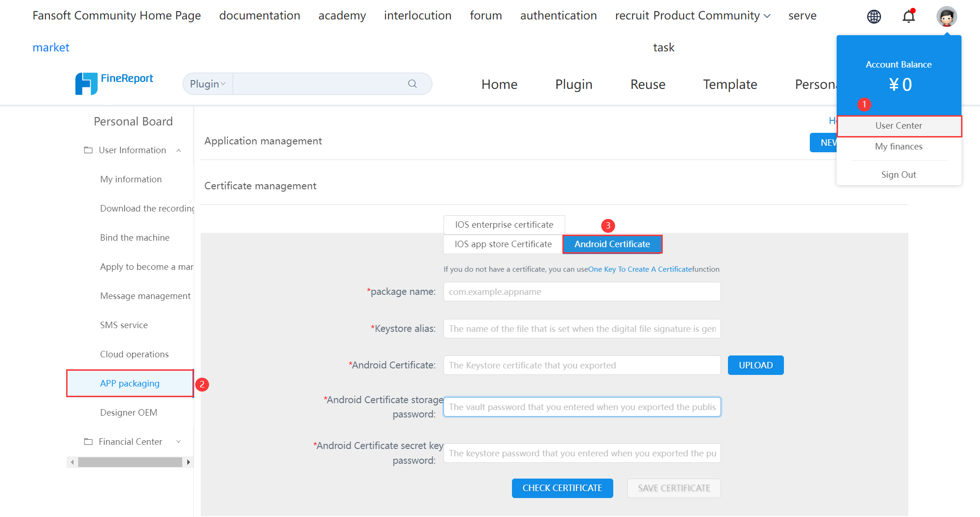980x517 pixels.
Task: Click the search magnifier icon
Action: [412, 84]
